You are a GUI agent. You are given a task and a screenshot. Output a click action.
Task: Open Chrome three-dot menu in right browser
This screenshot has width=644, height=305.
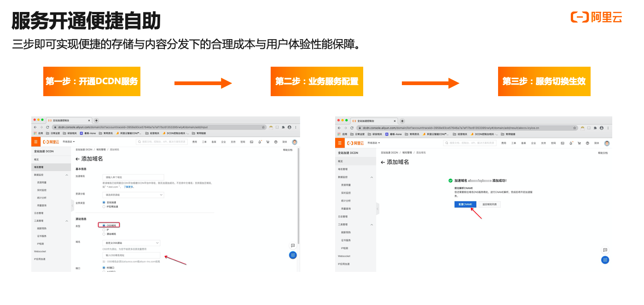[608, 128]
